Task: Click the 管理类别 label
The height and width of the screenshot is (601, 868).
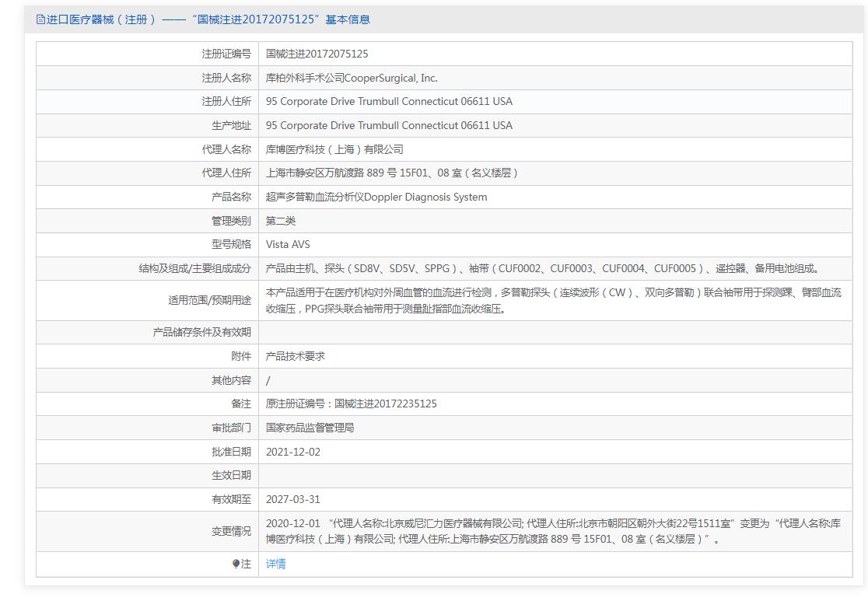Action: 232,221
